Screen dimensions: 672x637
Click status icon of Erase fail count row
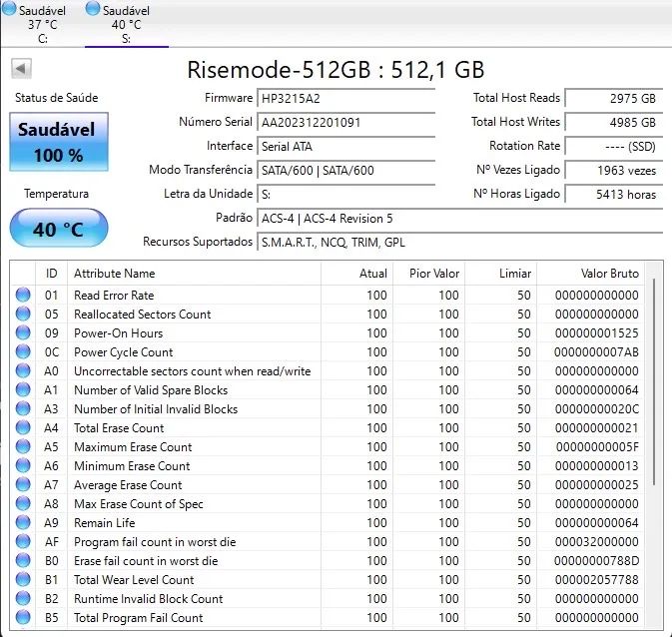click(x=23, y=560)
